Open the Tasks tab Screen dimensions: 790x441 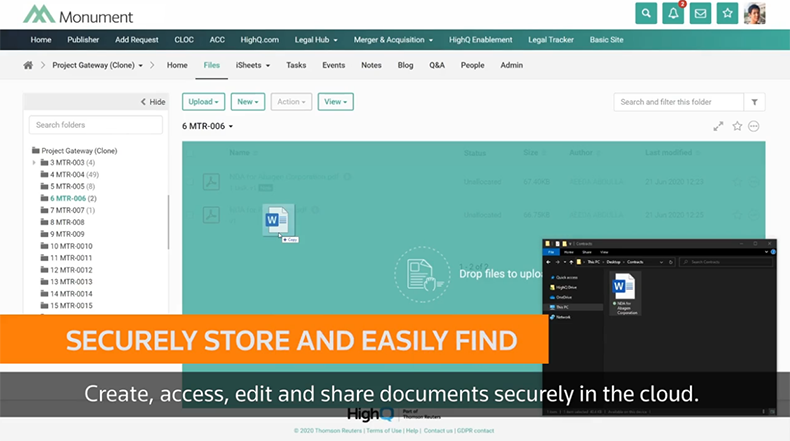click(x=296, y=65)
